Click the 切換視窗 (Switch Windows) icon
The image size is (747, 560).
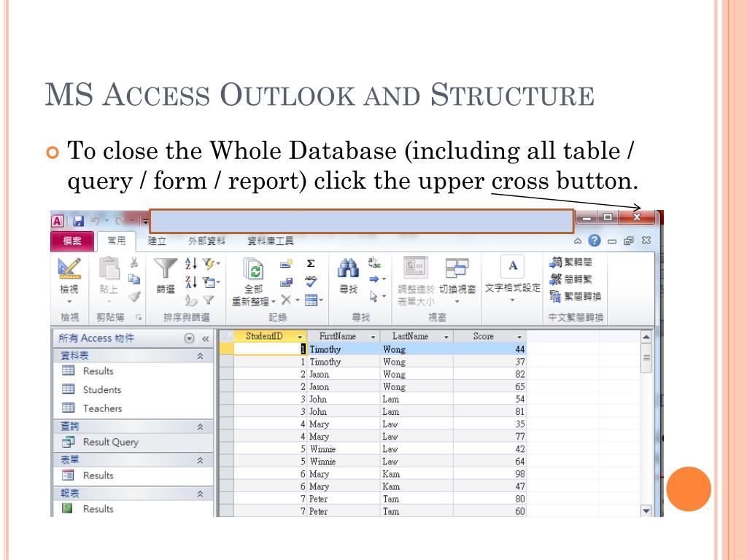click(x=457, y=268)
